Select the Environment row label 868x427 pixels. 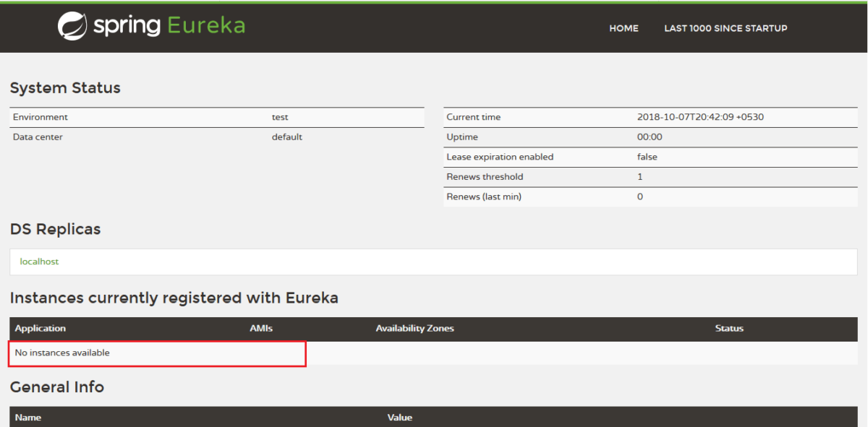point(41,117)
